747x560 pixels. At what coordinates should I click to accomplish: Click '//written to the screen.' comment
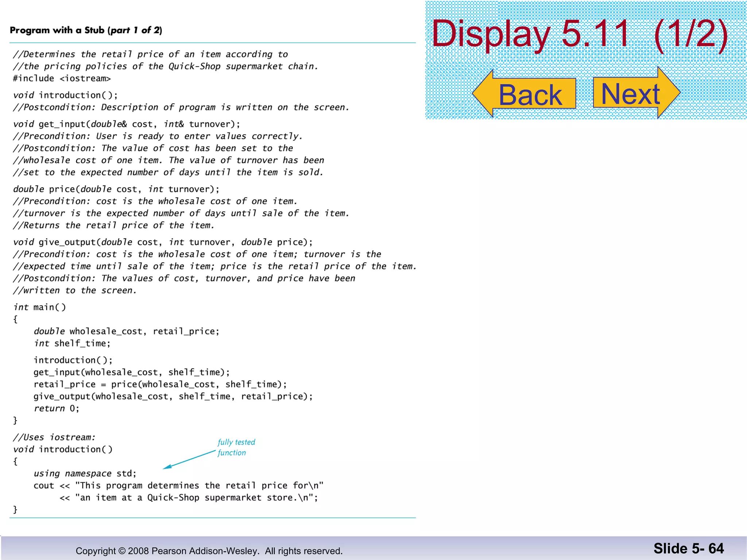(75, 291)
